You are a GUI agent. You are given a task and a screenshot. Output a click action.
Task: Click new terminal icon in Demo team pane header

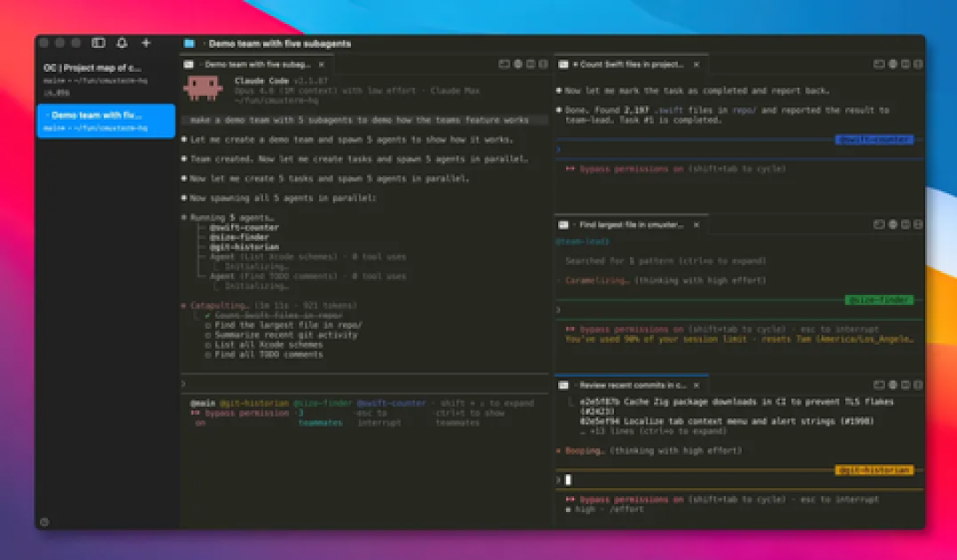click(x=504, y=64)
